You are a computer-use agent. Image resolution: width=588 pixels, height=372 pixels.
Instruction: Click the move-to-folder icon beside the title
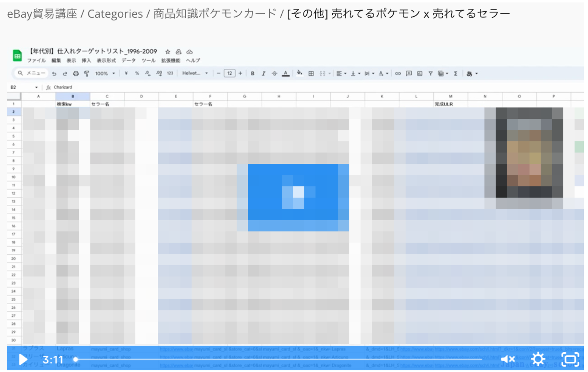pos(179,52)
